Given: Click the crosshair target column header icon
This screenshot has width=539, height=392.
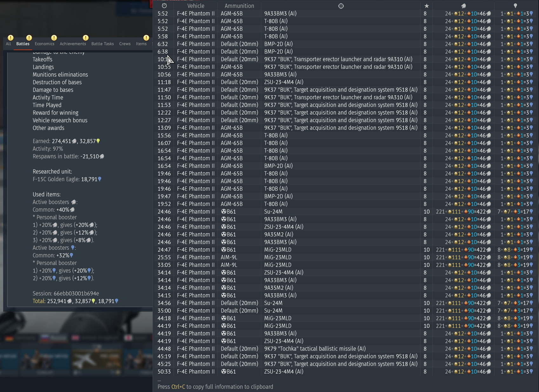Looking at the screenshot, I should [x=341, y=6].
